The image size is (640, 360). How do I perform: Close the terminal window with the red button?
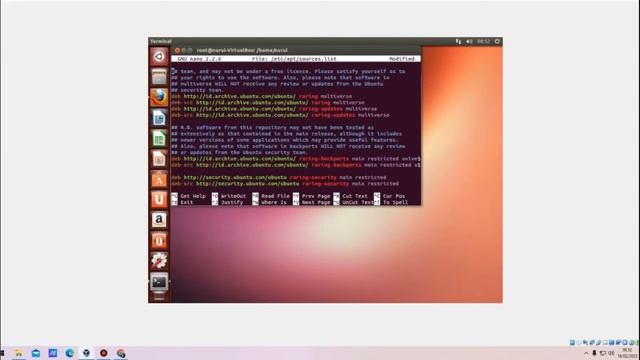click(x=177, y=50)
